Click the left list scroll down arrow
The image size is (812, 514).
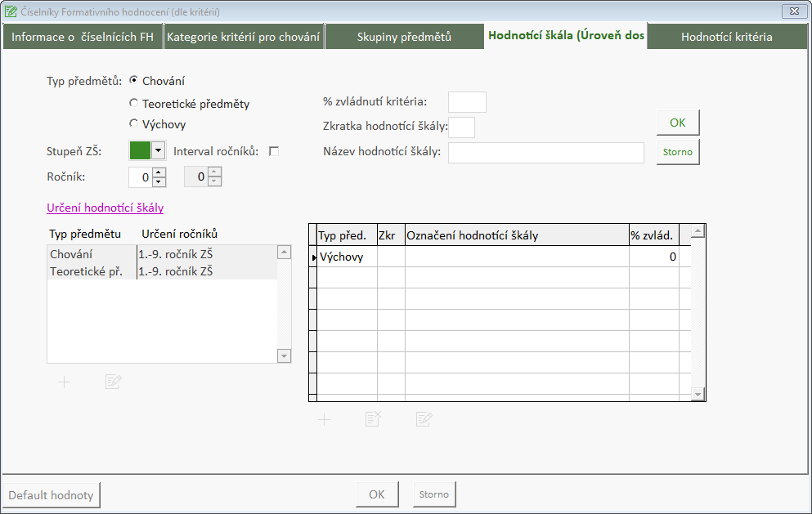pos(284,355)
